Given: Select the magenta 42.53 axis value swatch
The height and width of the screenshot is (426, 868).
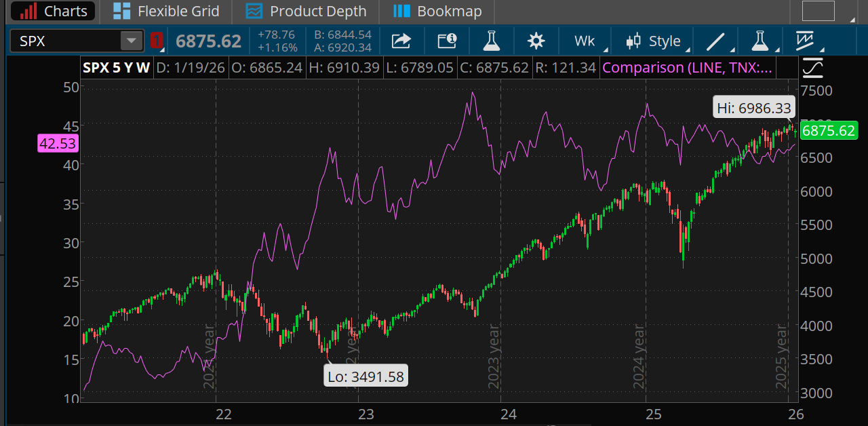Looking at the screenshot, I should pos(57,143).
